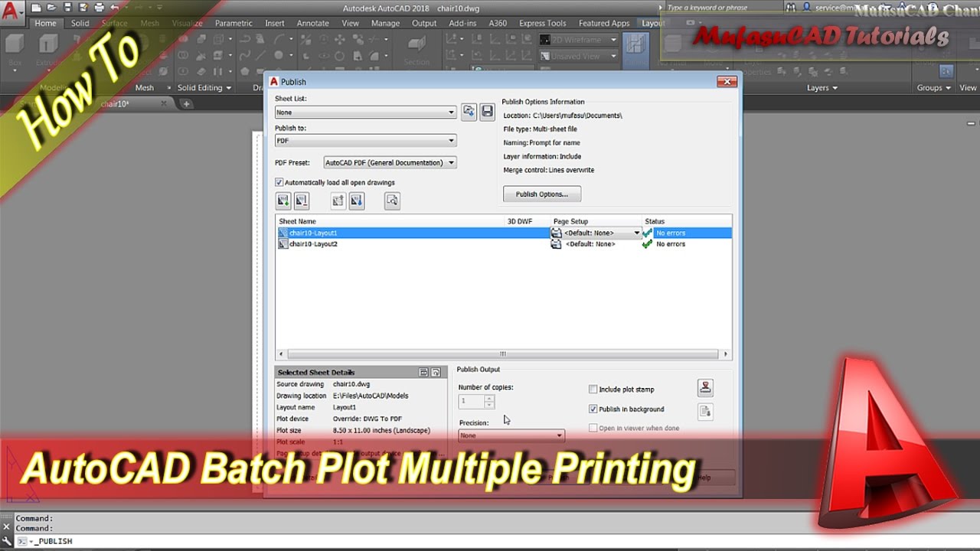Click the Move Sheet Up icon
This screenshot has height=551, width=980.
coord(338,201)
